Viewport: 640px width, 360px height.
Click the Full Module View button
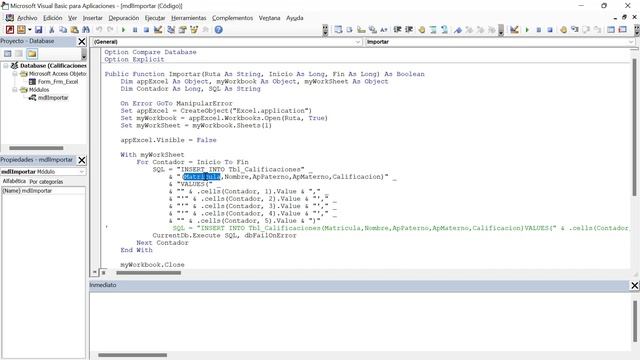click(103, 272)
